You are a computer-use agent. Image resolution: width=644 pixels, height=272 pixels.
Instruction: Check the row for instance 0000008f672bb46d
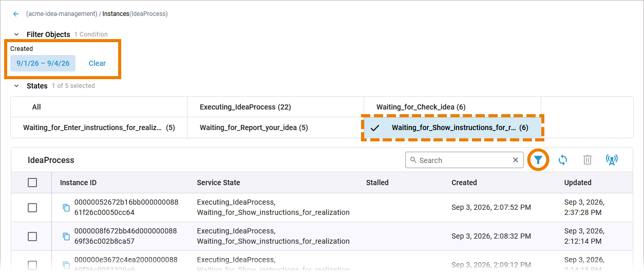coord(32,236)
